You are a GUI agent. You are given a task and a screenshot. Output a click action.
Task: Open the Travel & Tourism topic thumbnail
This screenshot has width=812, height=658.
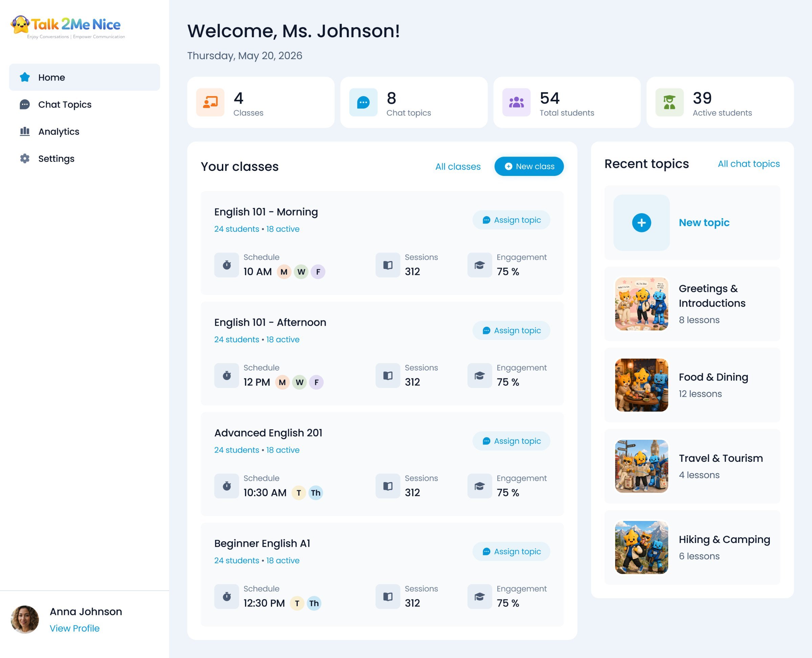click(x=641, y=466)
